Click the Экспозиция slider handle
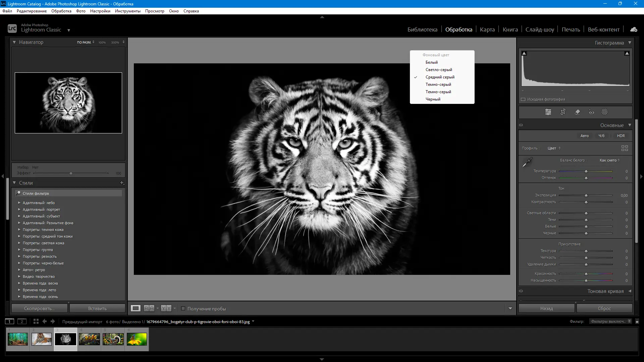This screenshot has height=362, width=644. (586, 195)
